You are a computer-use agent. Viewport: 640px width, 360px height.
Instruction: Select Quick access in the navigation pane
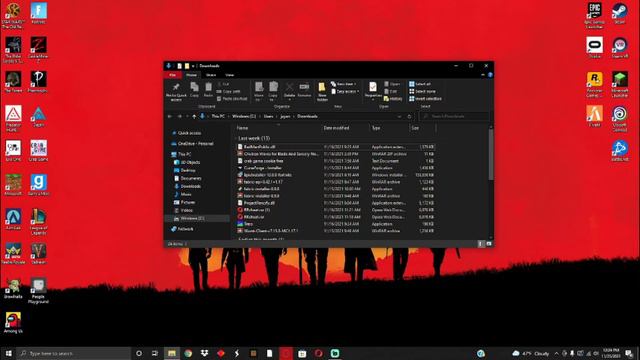click(x=189, y=133)
